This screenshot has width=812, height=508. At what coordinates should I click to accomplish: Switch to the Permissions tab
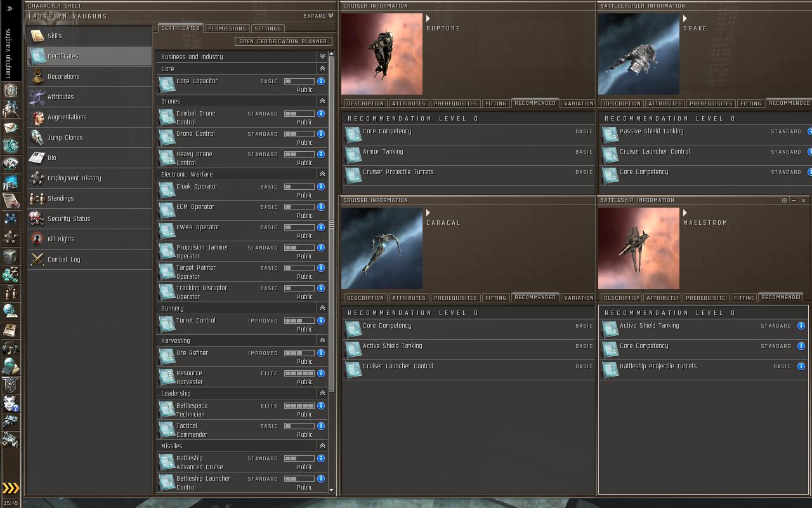pyautogui.click(x=226, y=29)
